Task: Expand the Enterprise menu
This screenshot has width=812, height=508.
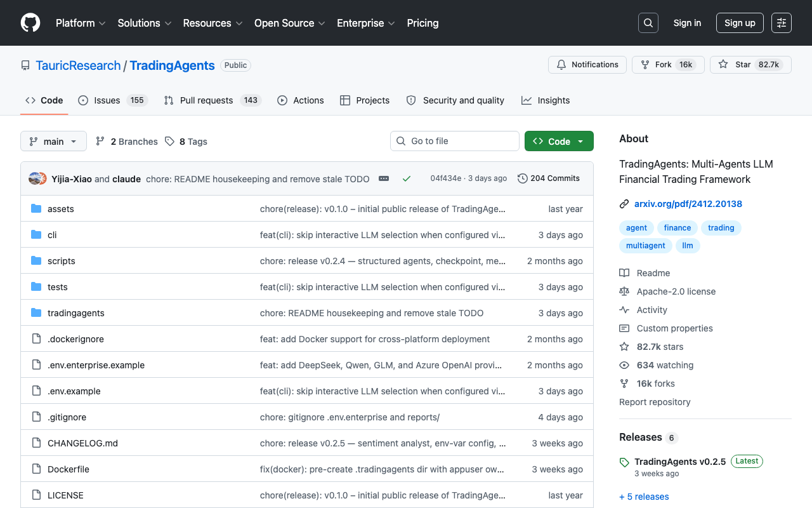Action: point(366,23)
